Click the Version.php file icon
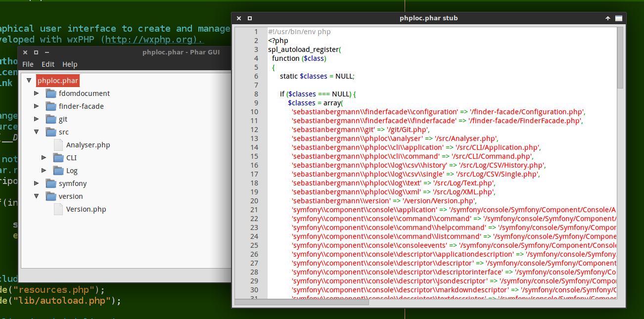 click(x=58, y=209)
